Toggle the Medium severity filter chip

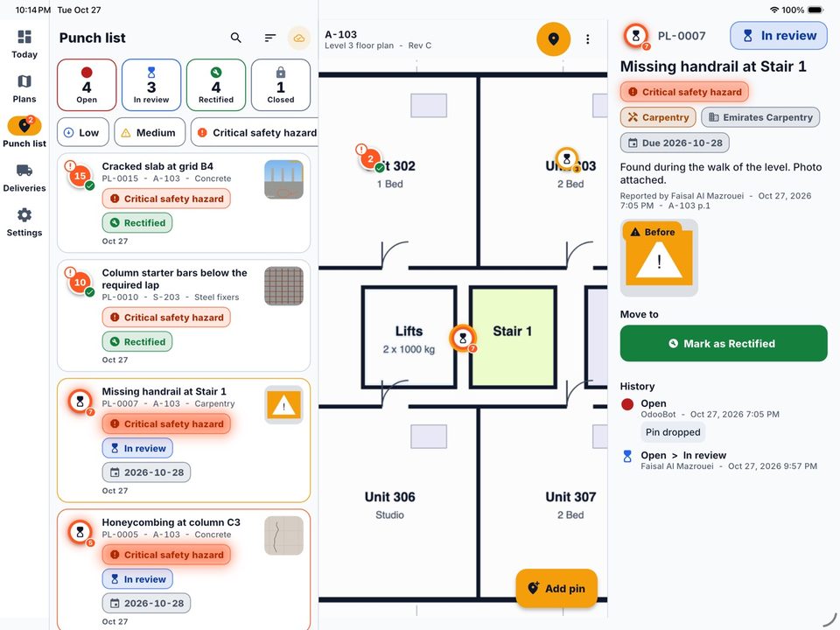[150, 132]
